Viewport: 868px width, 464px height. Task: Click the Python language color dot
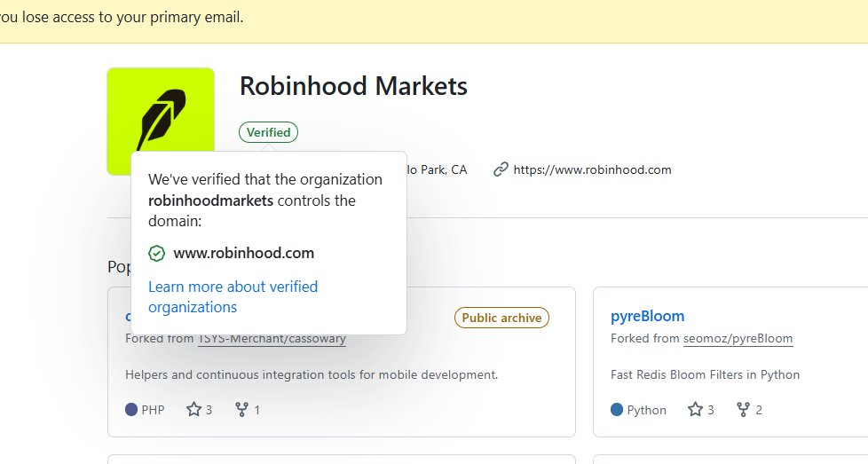(617, 409)
